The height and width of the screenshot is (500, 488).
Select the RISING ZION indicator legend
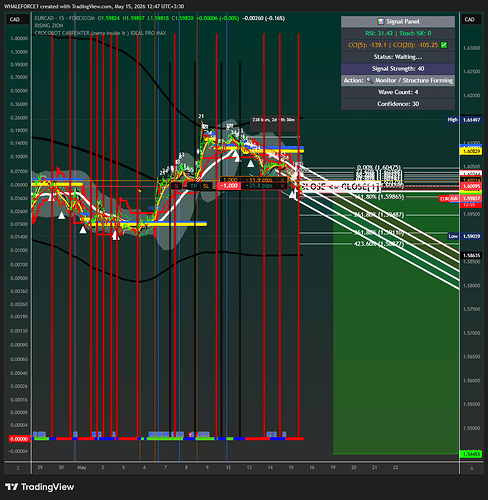point(49,26)
